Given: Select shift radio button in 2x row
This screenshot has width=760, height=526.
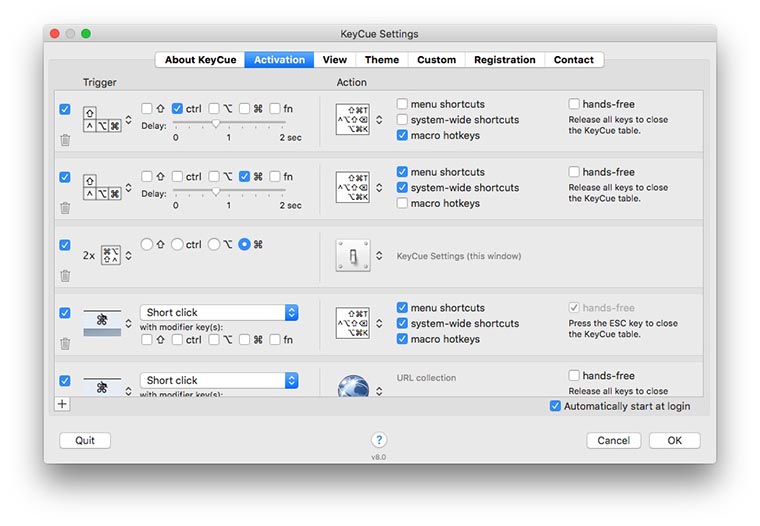Looking at the screenshot, I should click(146, 244).
